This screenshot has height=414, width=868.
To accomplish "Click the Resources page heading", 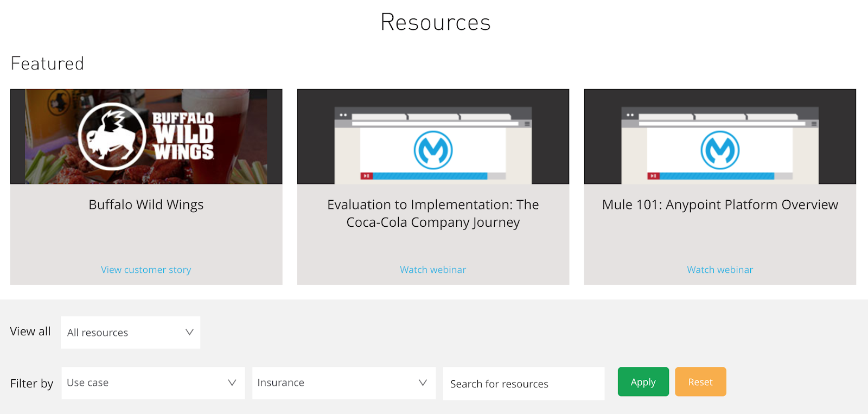I will point(436,22).
